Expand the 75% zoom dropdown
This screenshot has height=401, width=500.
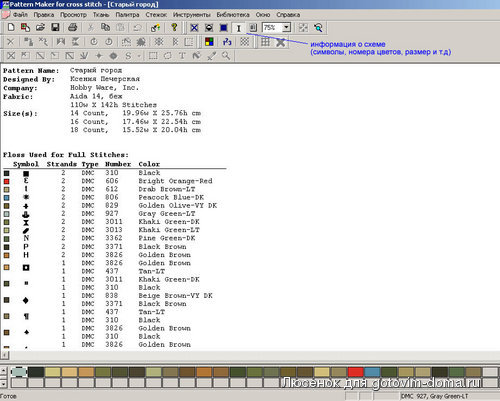click(287, 28)
